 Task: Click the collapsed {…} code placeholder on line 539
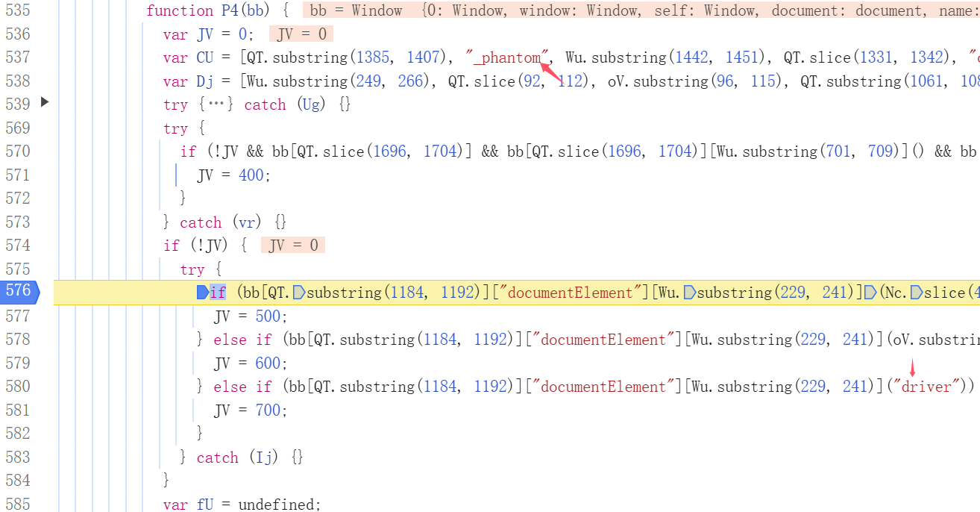click(217, 104)
